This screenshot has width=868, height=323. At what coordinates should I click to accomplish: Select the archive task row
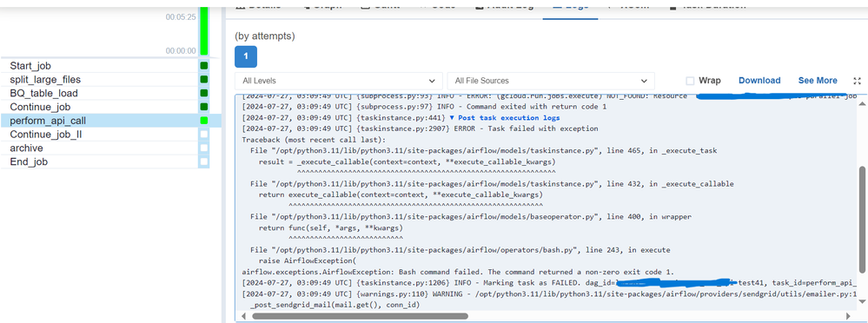[x=110, y=148]
